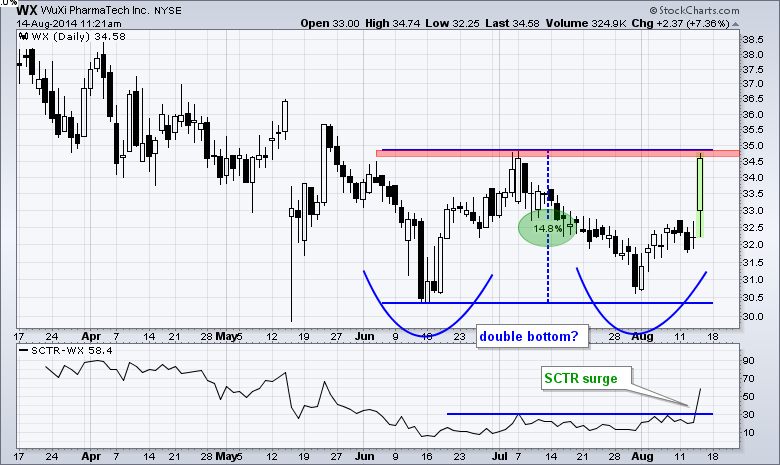Image resolution: width=780 pixels, height=465 pixels.
Task: Click the High 34.74 value
Action: [392, 23]
